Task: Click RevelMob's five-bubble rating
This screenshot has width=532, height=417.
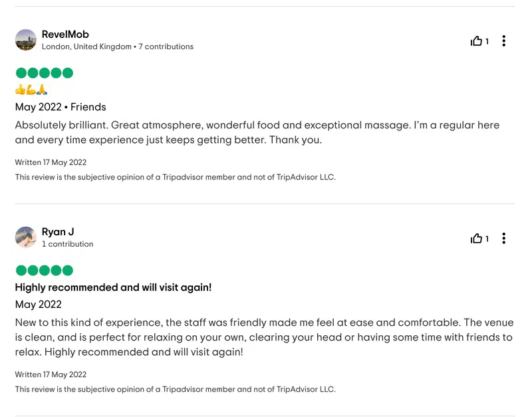Action: click(x=45, y=73)
